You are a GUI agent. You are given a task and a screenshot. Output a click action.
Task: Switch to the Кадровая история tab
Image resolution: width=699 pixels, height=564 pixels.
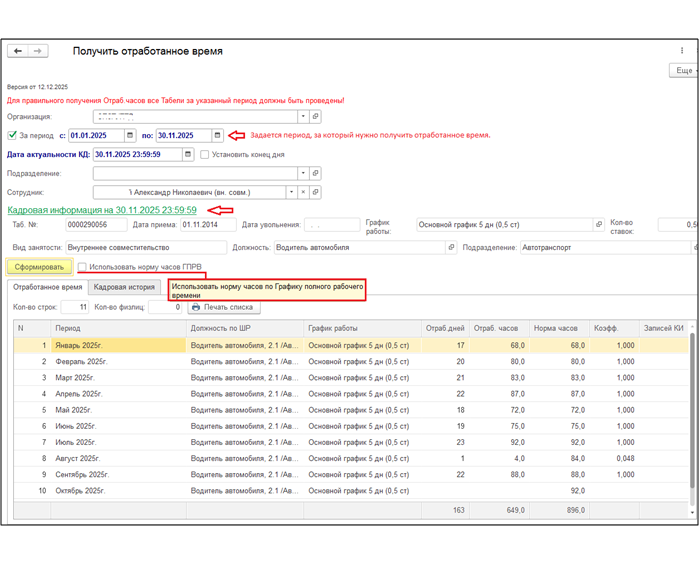coord(124,287)
